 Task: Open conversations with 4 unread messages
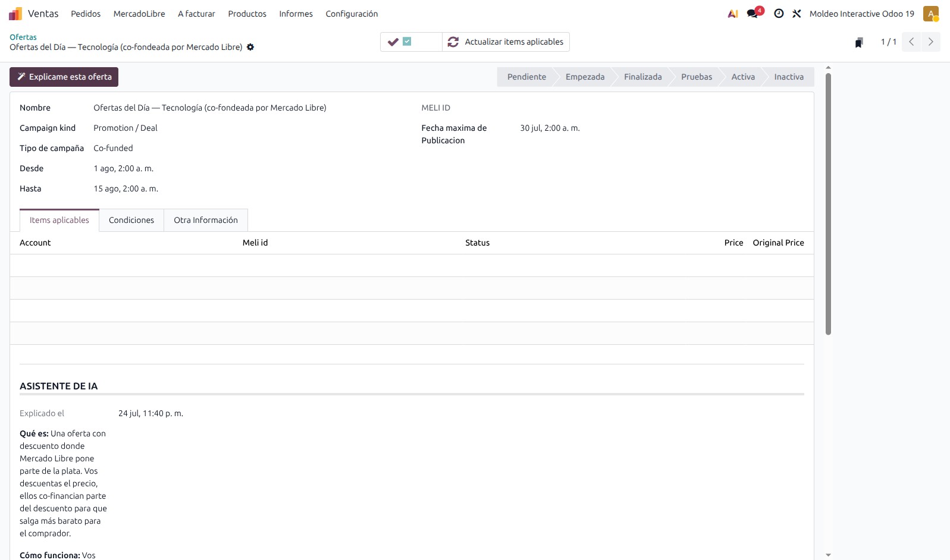point(755,13)
